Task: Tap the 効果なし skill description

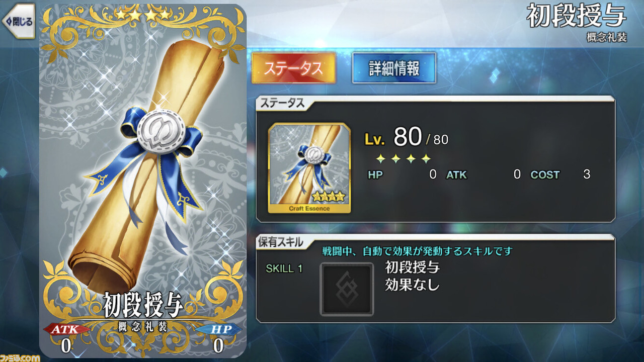Action: tap(413, 285)
